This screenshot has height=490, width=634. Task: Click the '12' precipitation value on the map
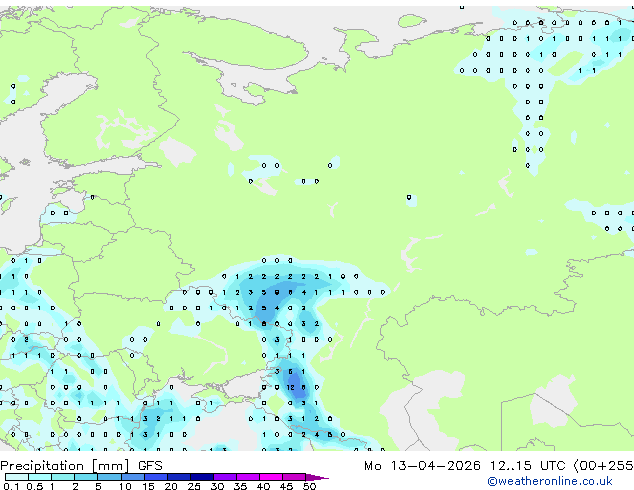(291, 387)
